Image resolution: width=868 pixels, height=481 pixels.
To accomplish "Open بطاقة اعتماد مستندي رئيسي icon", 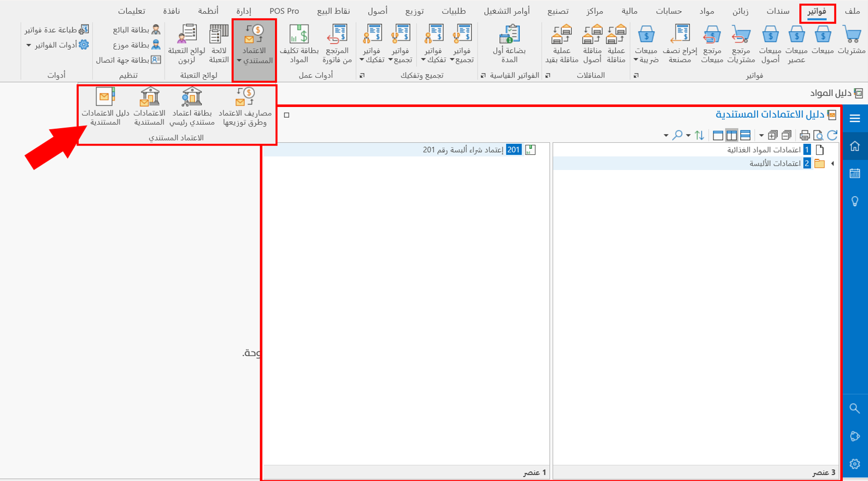I will click(x=191, y=106).
